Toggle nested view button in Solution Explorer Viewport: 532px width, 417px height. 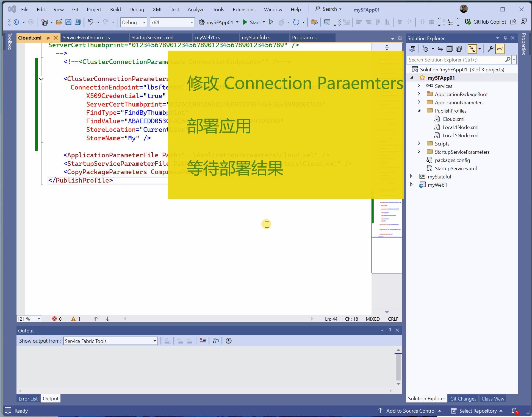(472, 49)
